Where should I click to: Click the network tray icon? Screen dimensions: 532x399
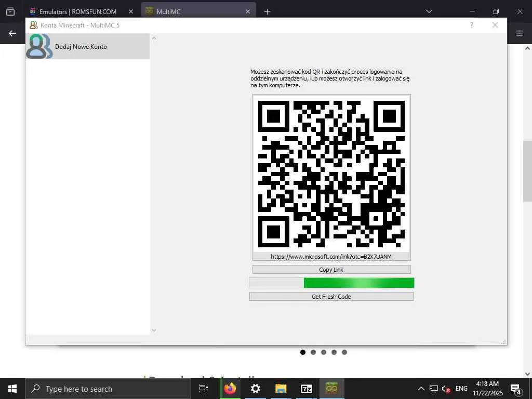tap(434, 389)
